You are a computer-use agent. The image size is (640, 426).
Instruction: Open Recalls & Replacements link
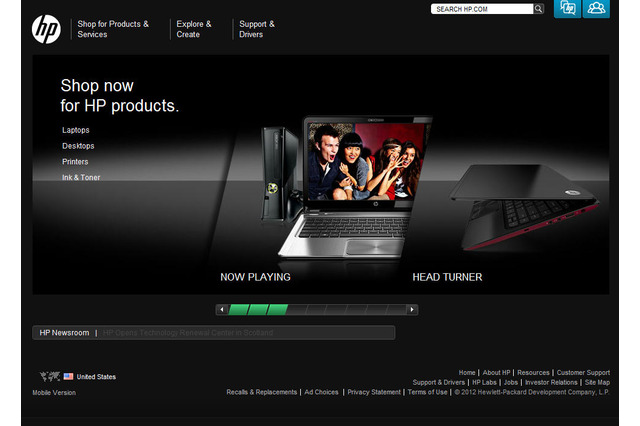262,392
